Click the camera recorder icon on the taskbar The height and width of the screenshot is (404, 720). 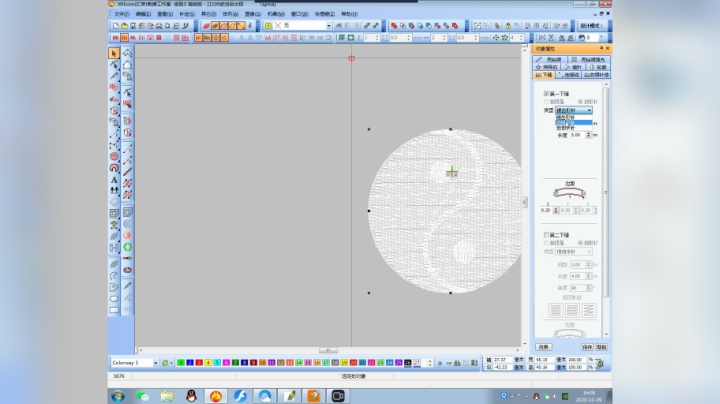[338, 396]
